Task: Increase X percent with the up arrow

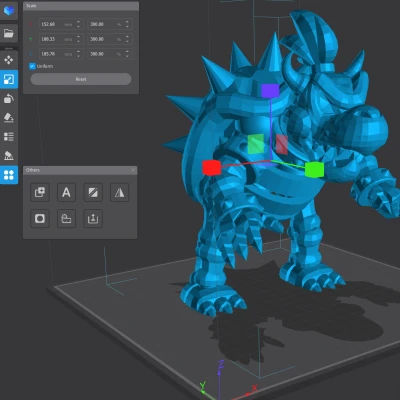Action: pyautogui.click(x=127, y=22)
